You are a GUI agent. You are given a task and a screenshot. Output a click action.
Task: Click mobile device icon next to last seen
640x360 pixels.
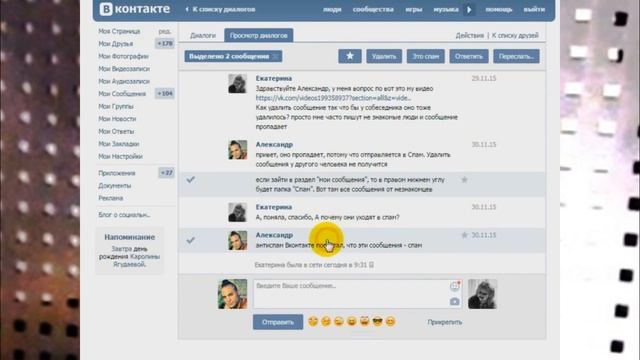point(371,265)
